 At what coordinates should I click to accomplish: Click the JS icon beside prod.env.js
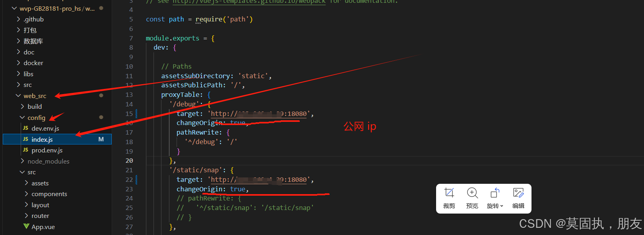(25, 150)
